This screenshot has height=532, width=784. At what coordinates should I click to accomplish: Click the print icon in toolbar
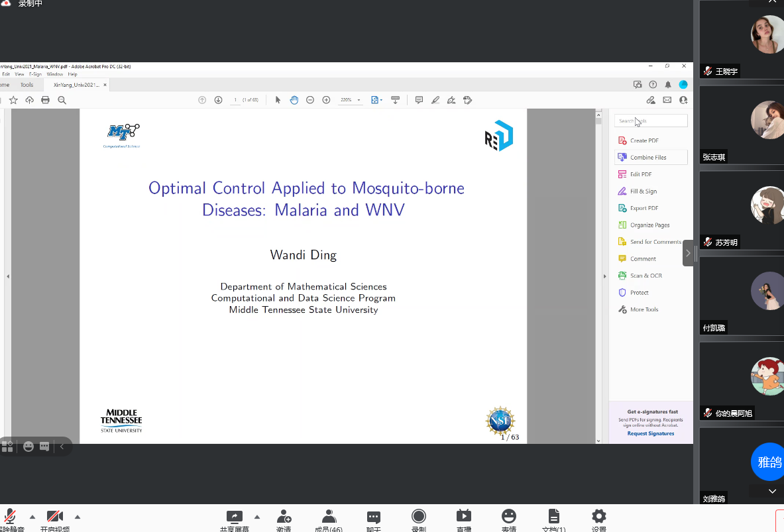click(45, 100)
